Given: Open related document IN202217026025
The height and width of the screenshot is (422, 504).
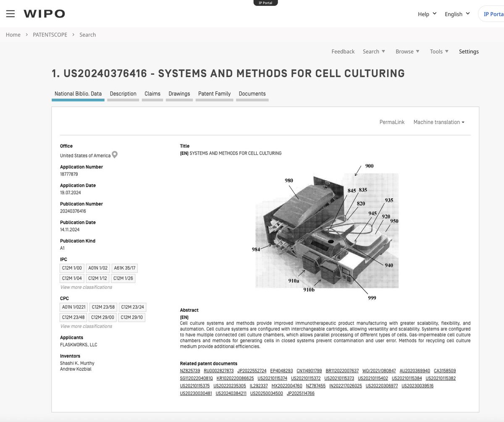Looking at the screenshot, I should tap(346, 386).
